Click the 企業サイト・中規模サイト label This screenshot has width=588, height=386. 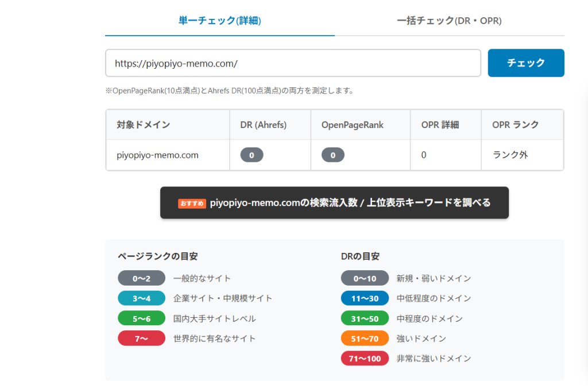click(223, 298)
